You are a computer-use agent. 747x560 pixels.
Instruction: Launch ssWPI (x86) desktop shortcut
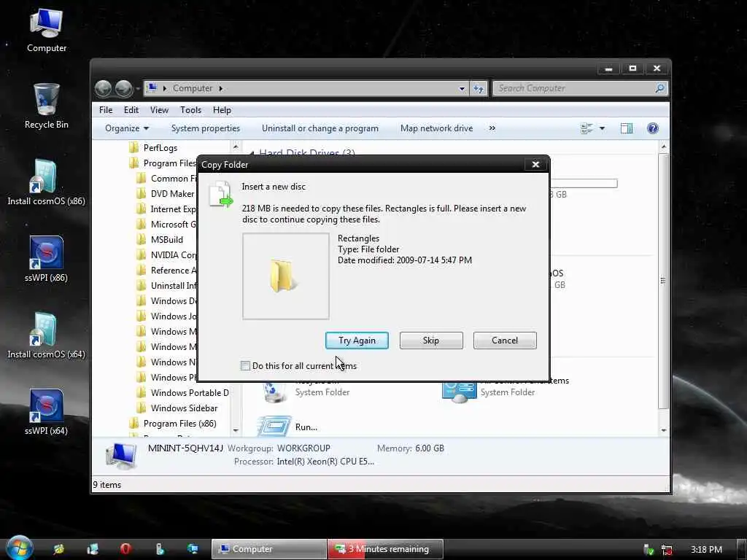pyautogui.click(x=46, y=259)
